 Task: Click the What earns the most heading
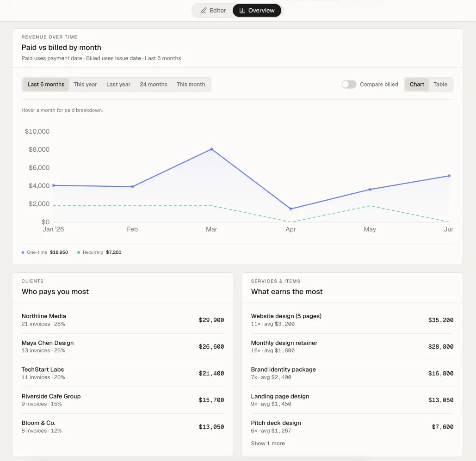287,292
